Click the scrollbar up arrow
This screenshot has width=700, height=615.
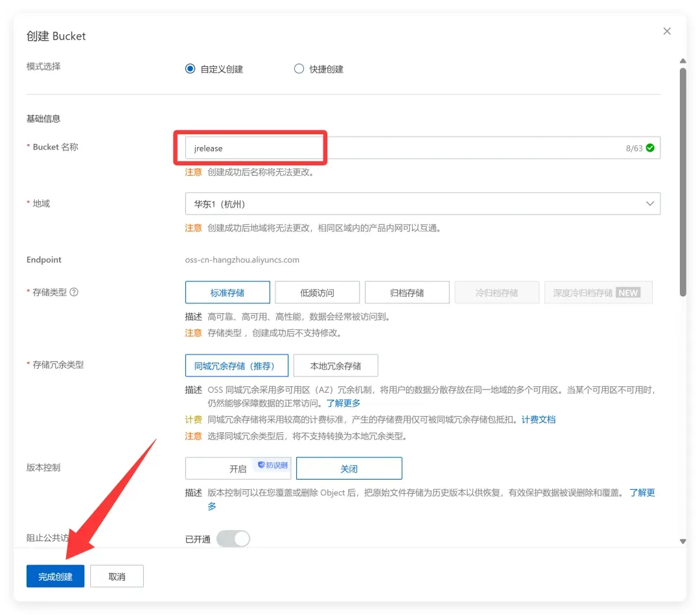[x=682, y=61]
